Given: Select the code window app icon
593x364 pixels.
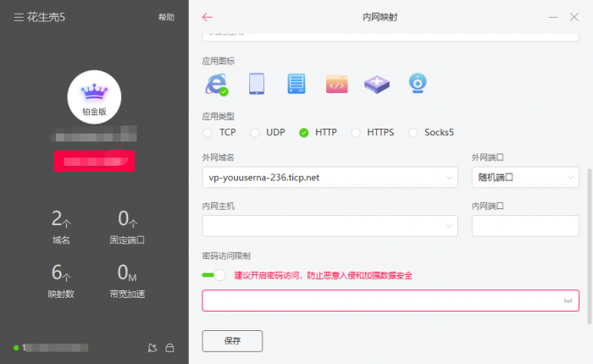Looking at the screenshot, I should 336,84.
